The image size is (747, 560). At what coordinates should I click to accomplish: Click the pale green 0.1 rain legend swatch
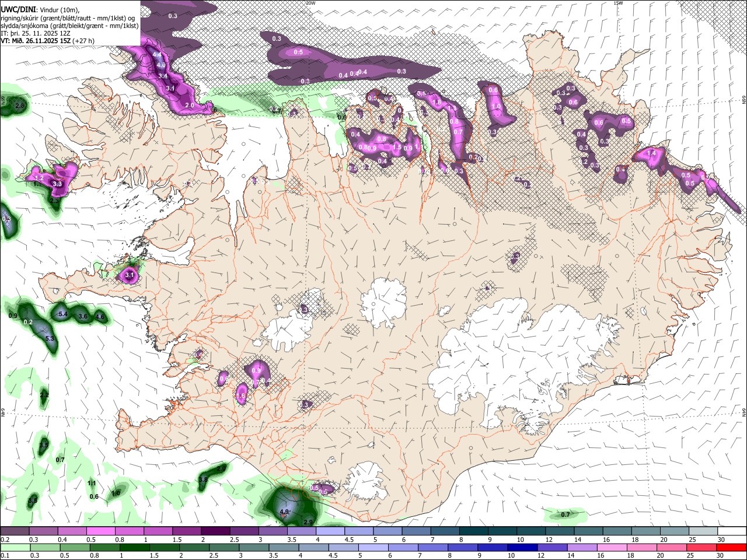coord(15,547)
